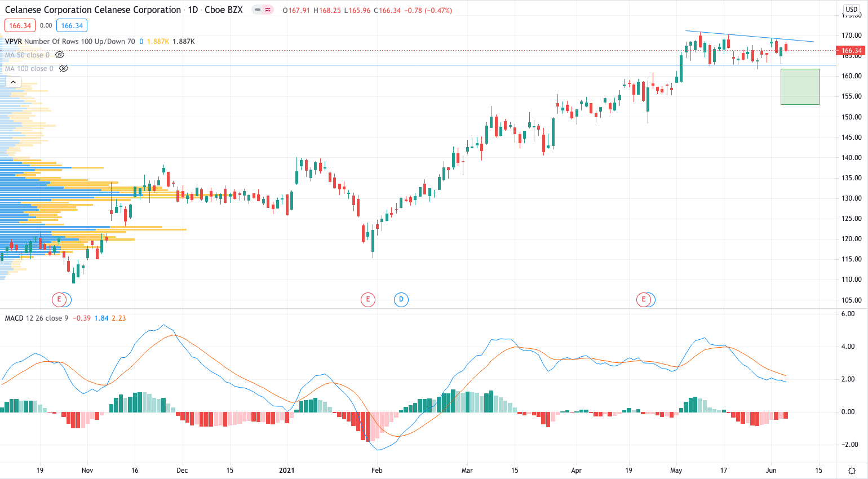
Task: Open chart settings gear icon
Action: 852,471
